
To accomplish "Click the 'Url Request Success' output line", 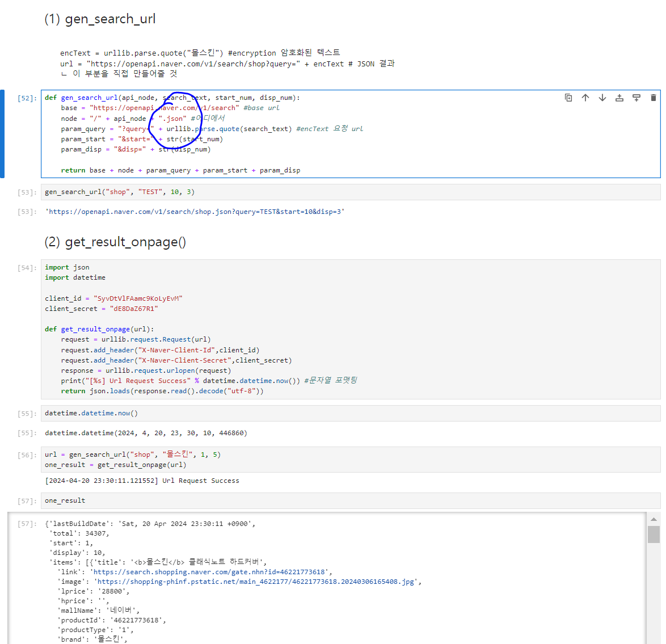I will tap(142, 481).
